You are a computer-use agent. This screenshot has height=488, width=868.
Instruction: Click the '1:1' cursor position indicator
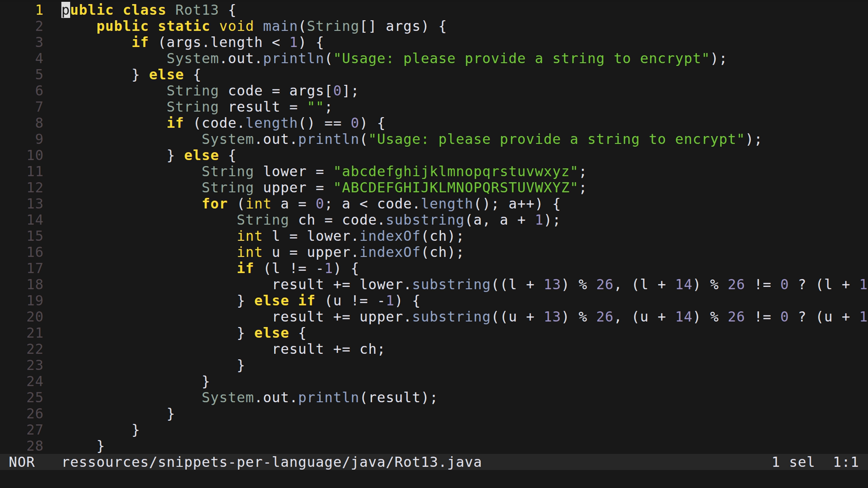coord(846,462)
